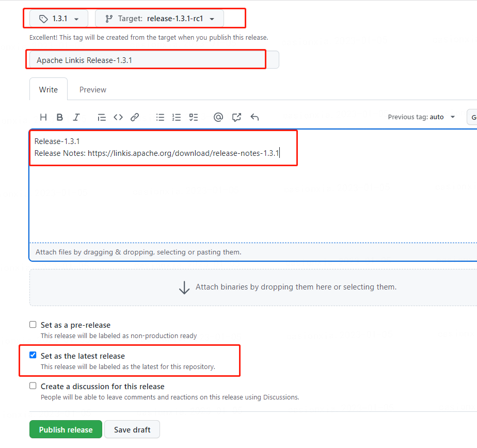Uncheck Set as the latest release
Image resolution: width=477 pixels, height=448 pixels.
33,355
